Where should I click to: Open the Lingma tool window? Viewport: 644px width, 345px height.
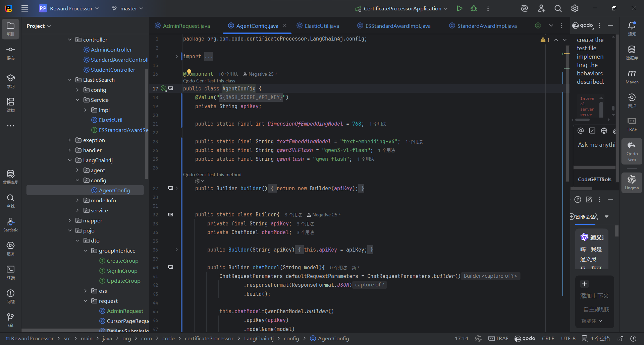(x=632, y=183)
